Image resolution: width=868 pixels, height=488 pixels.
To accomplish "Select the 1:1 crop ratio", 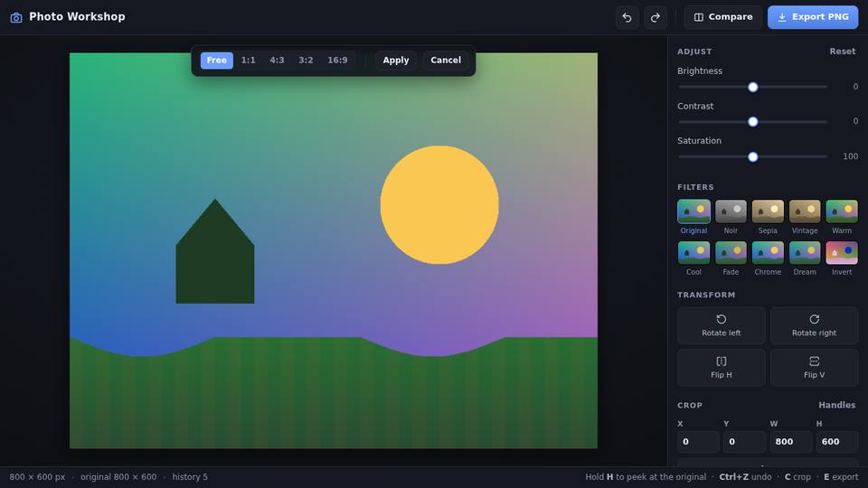I will [248, 61].
